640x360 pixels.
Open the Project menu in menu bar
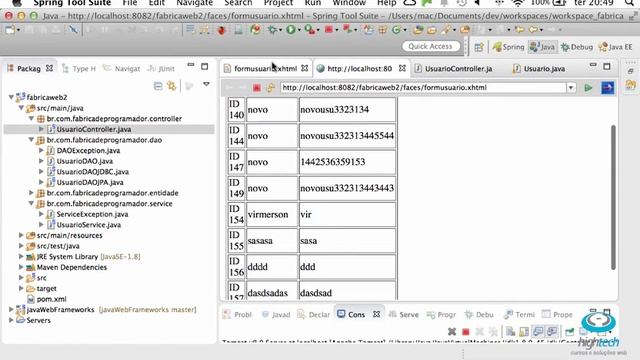278,3
